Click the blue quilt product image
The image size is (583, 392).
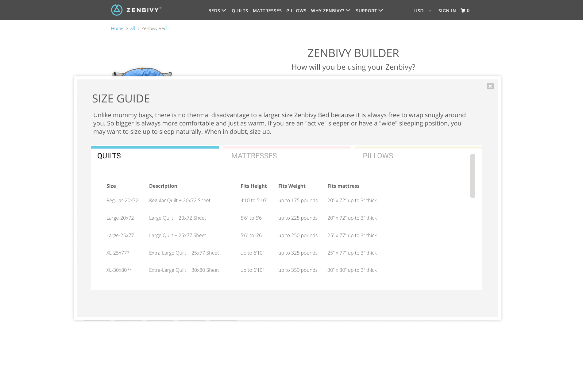[142, 72]
